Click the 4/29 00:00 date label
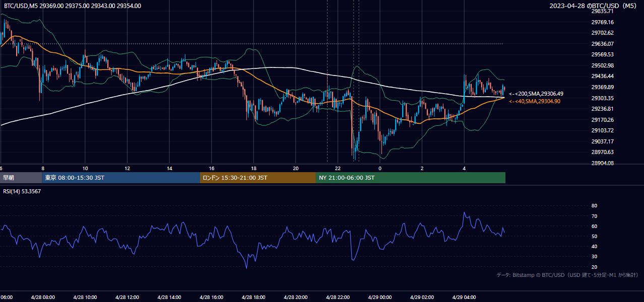 (x=379, y=297)
